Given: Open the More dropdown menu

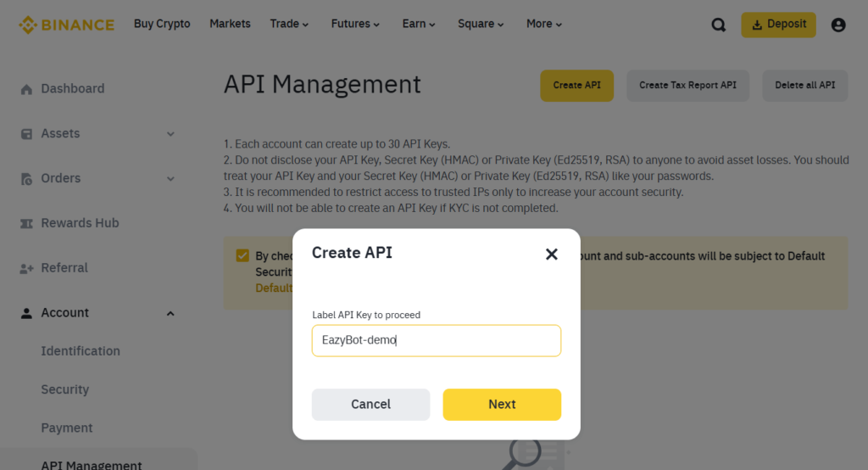Looking at the screenshot, I should click(543, 24).
